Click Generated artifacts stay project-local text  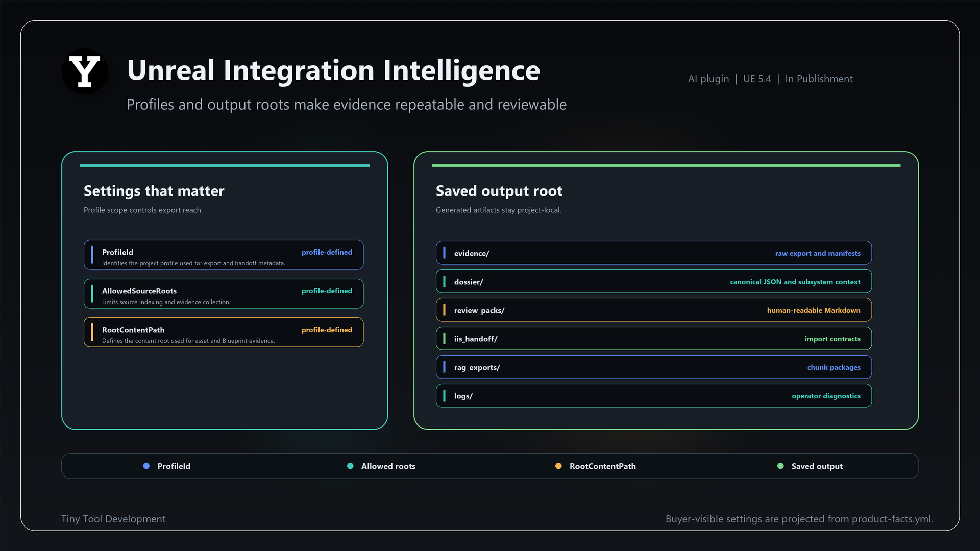pyautogui.click(x=498, y=210)
